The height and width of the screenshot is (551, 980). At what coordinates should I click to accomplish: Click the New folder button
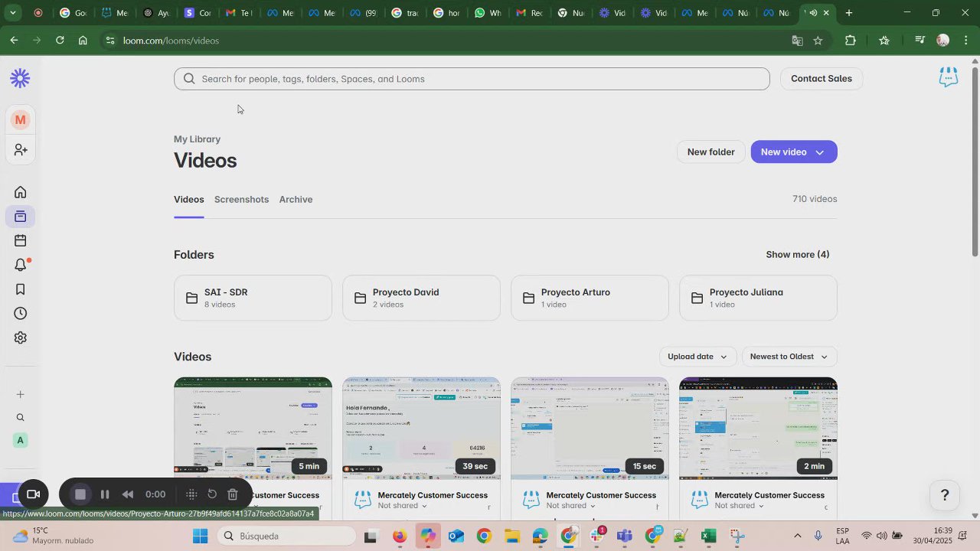pyautogui.click(x=710, y=152)
